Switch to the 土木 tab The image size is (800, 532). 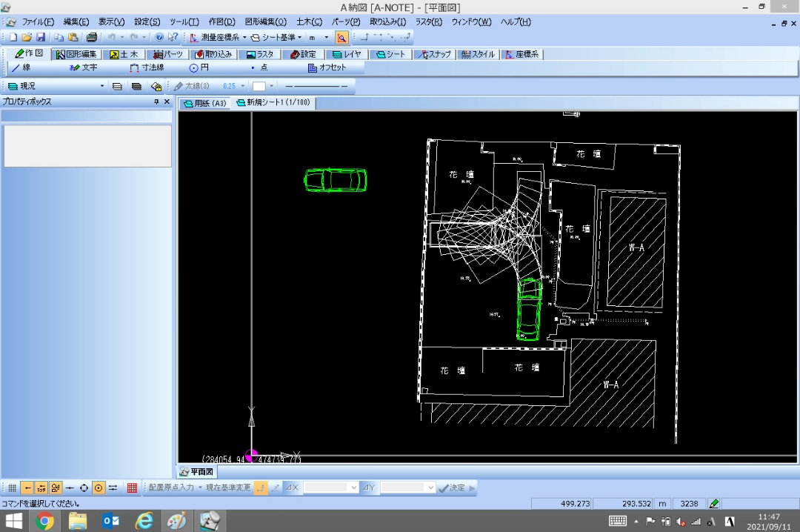(124, 55)
